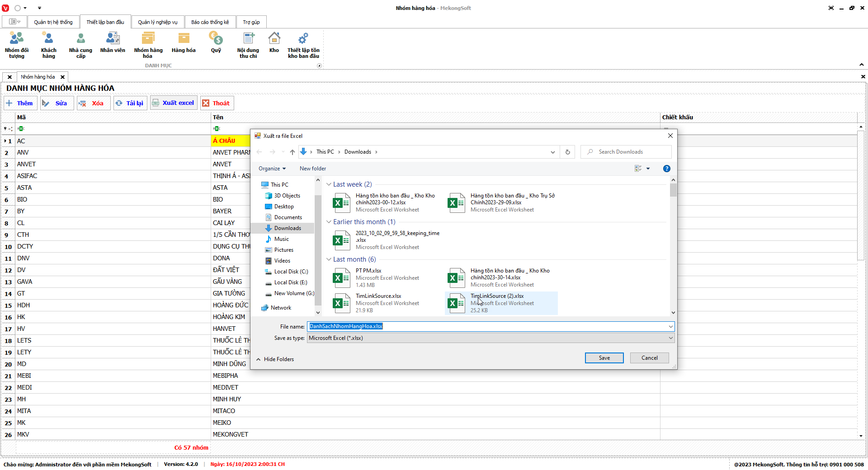This screenshot has height=470, width=868.
Task: Click the Cancel button
Action: tap(649, 358)
